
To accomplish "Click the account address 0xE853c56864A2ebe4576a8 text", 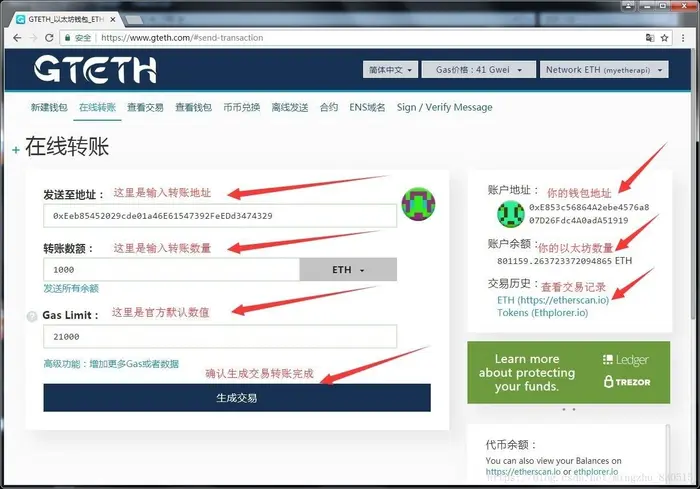I will 589,207.
